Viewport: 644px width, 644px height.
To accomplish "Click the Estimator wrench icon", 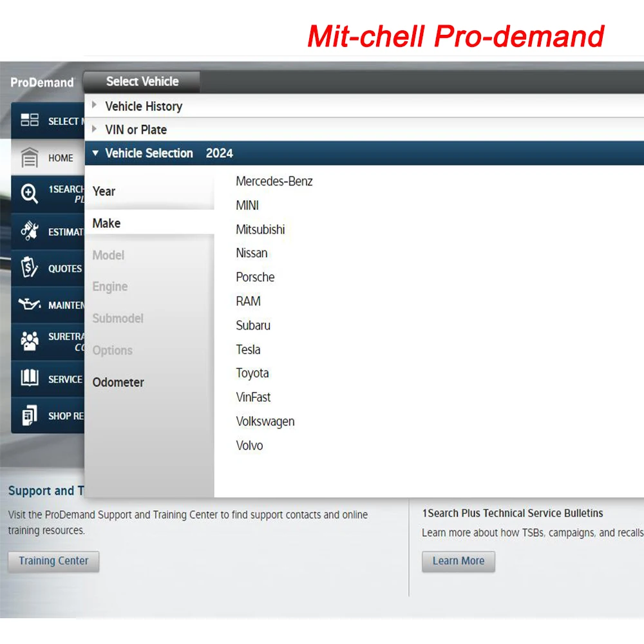I will tap(30, 231).
